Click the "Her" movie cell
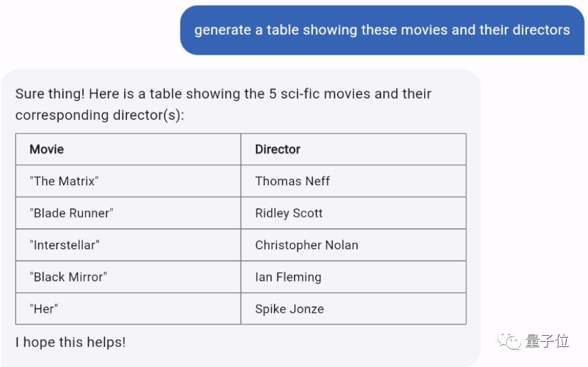 point(44,309)
